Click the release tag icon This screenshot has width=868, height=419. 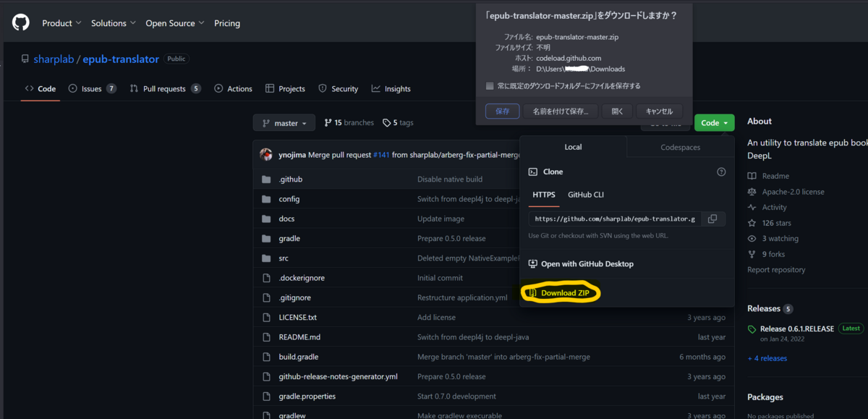752,329
